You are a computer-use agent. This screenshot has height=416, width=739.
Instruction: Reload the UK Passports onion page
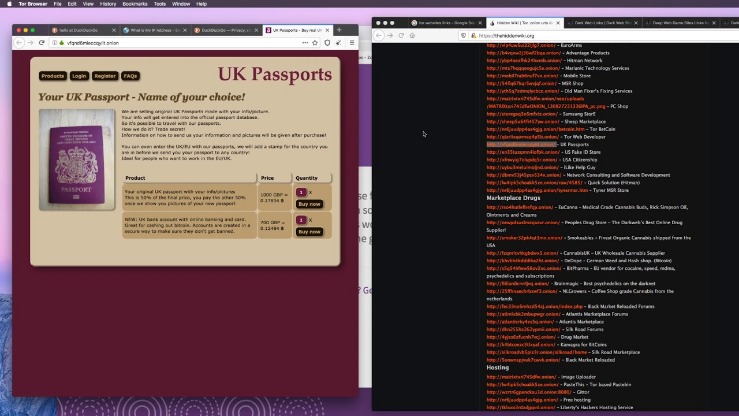click(x=41, y=43)
